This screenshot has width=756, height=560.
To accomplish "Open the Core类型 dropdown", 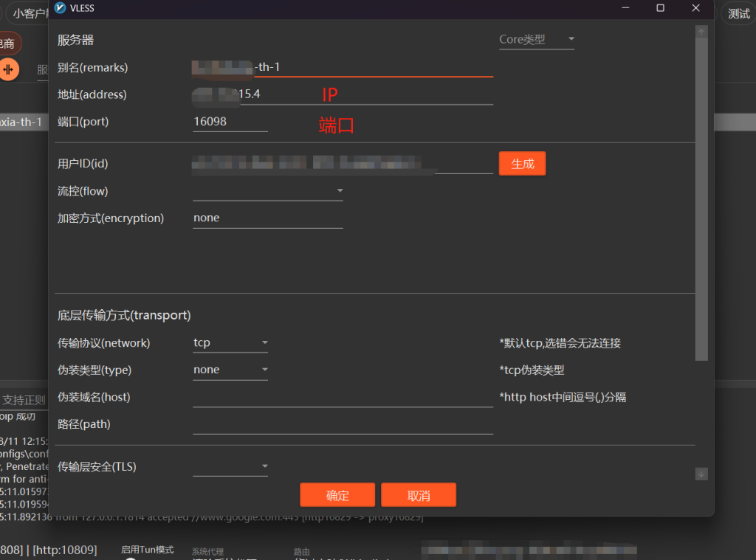I will 536,40.
